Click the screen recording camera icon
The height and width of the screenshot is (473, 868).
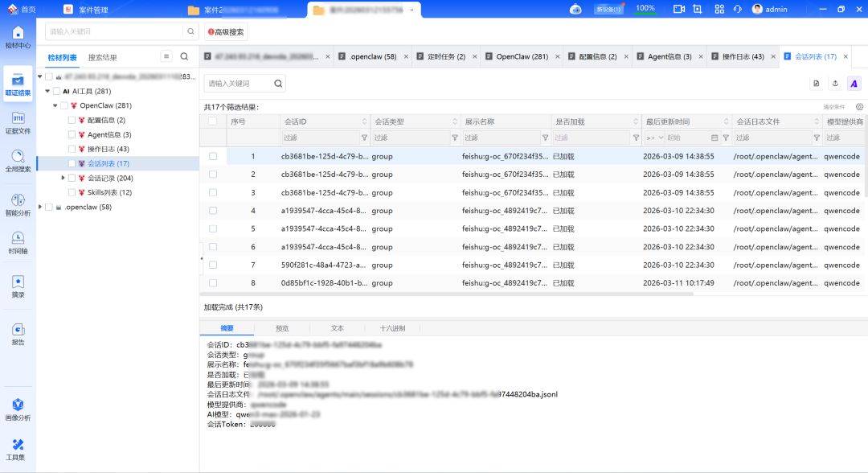tap(678, 9)
